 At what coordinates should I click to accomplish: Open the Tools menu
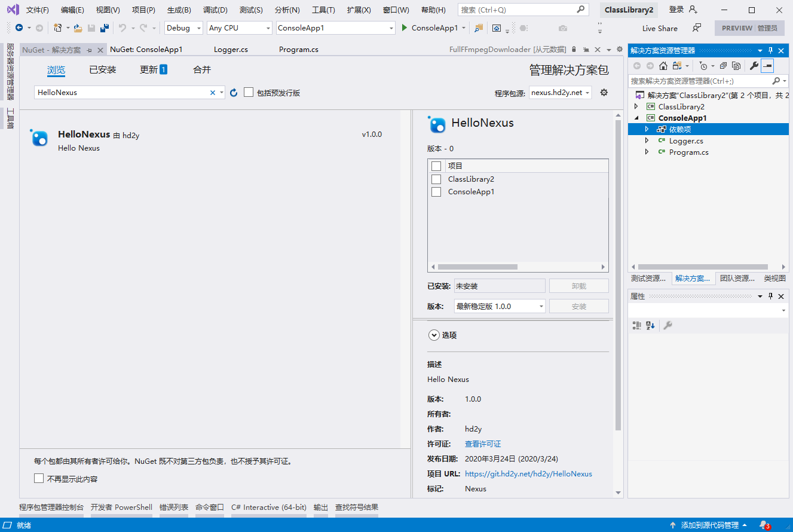click(323, 10)
